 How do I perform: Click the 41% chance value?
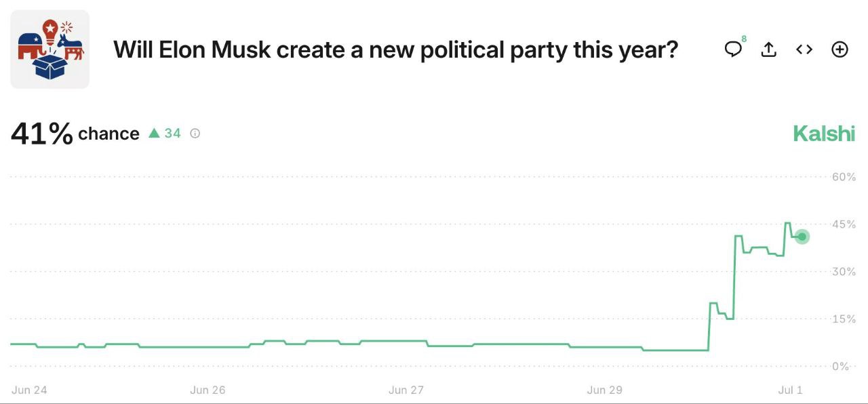coord(42,134)
